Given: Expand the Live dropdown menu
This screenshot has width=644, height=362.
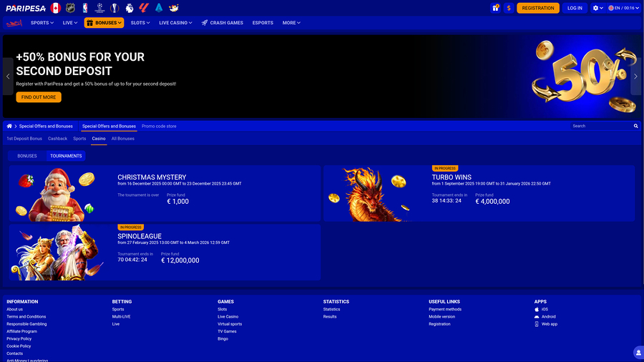Looking at the screenshot, I should click(x=70, y=23).
